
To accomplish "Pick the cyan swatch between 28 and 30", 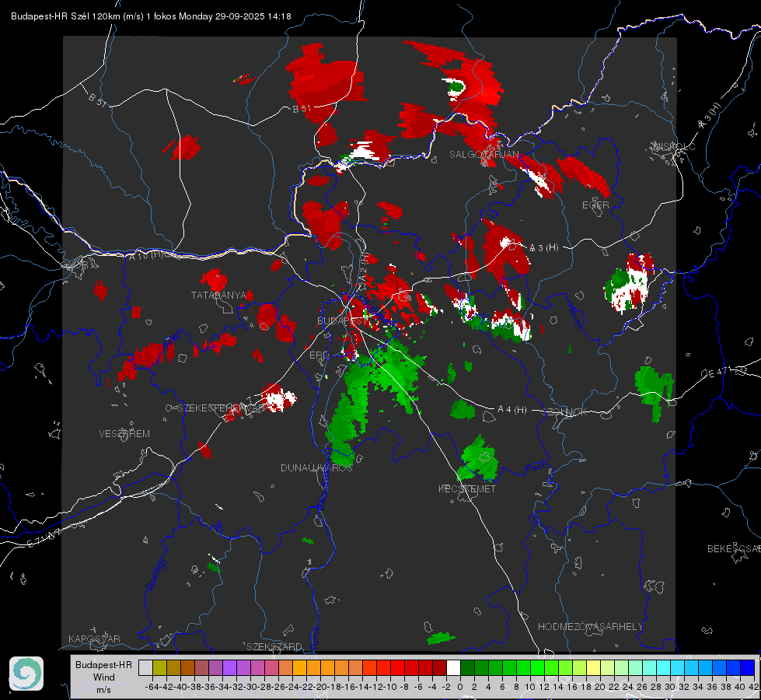I will (664, 667).
